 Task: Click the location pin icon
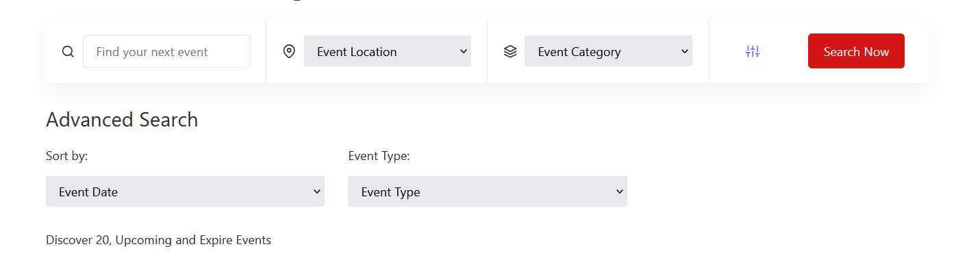point(289,51)
